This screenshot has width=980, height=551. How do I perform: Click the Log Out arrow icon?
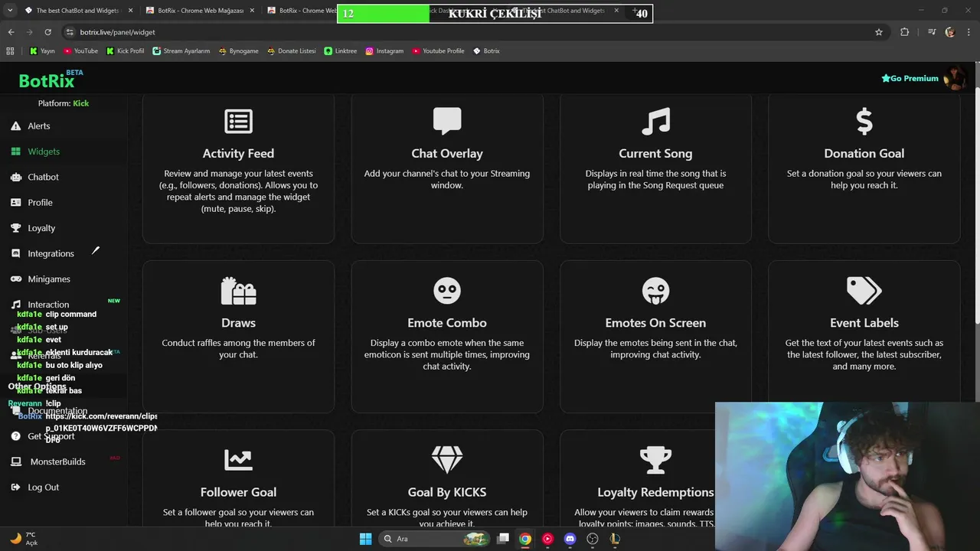tap(16, 487)
